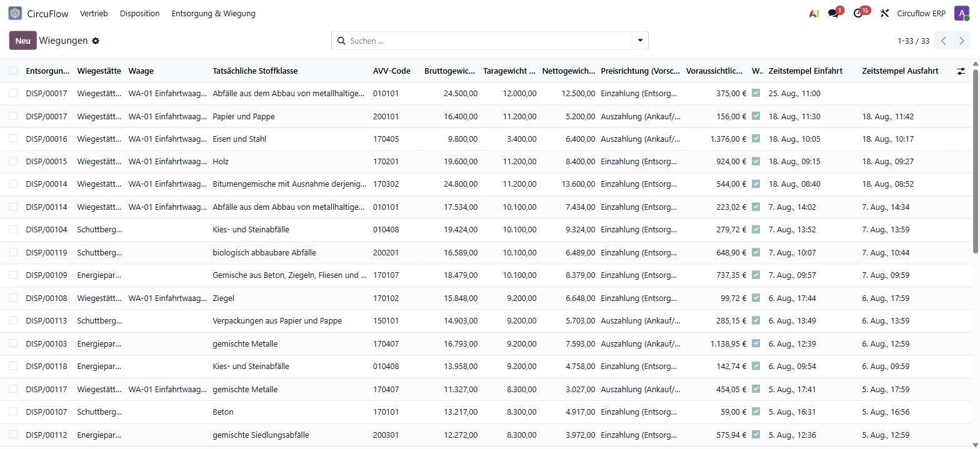This screenshot has width=980, height=449.
Task: Sort by the Zeitstempel Ausfahrt column header
Action: coord(900,71)
